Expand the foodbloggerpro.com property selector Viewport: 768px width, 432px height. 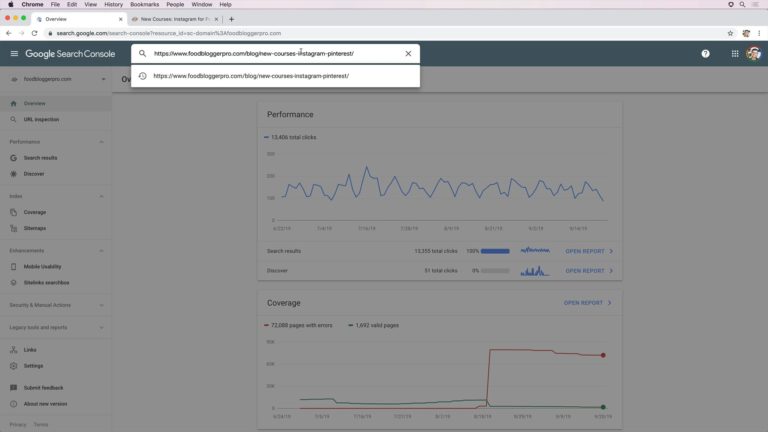56,79
